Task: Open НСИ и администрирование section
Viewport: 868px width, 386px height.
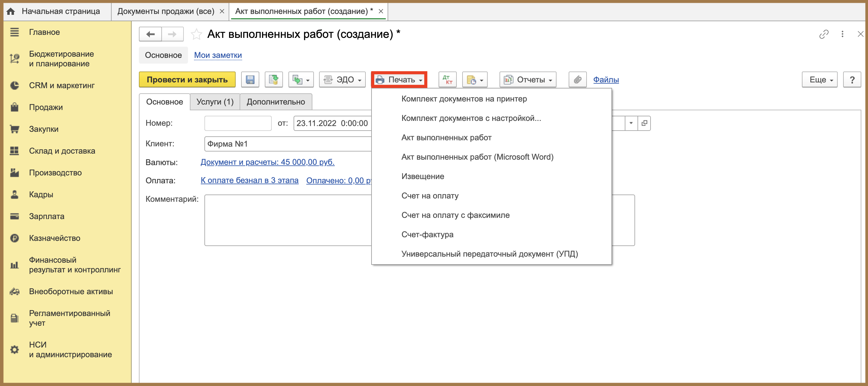Action: (70, 350)
